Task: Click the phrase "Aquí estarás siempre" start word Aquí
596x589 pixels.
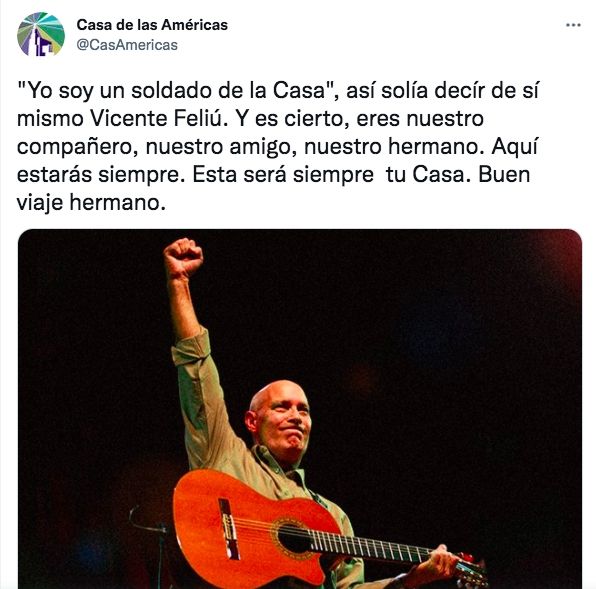Action: 515,146
